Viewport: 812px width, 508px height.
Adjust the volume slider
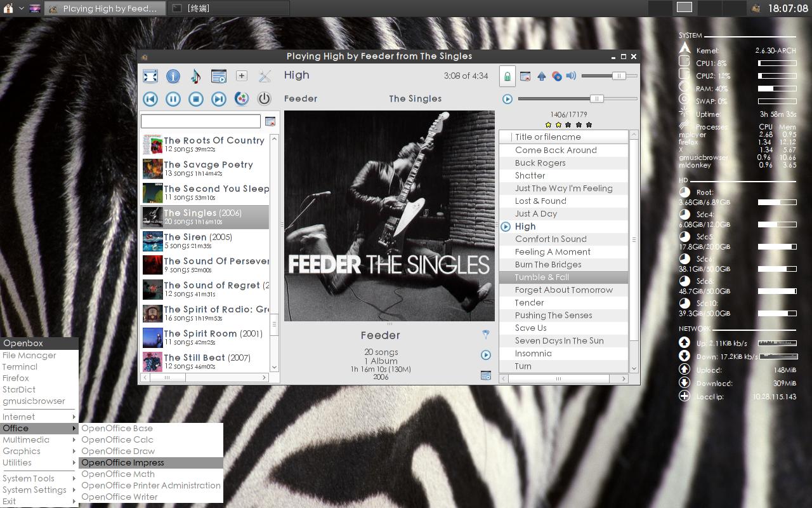coord(609,76)
